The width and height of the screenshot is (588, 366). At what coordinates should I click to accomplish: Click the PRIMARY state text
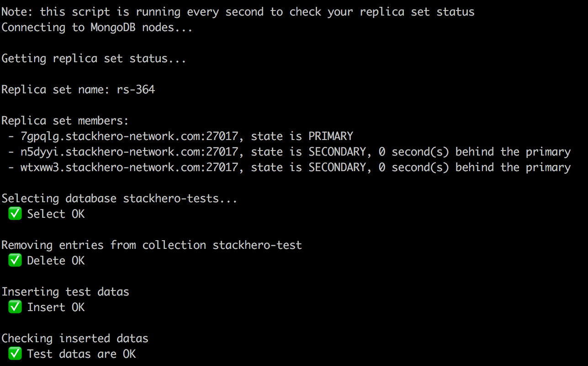click(330, 136)
